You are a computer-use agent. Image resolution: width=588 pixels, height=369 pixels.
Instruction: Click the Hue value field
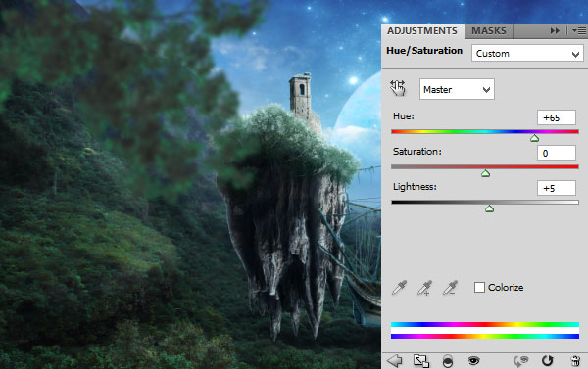(557, 117)
